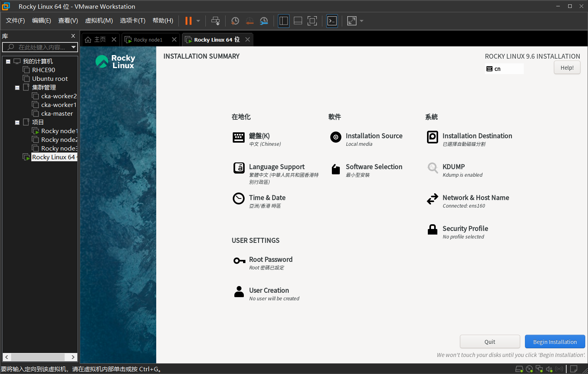The image size is (588, 374).
Task: Collapse the 项目 folder
Action: click(x=17, y=122)
